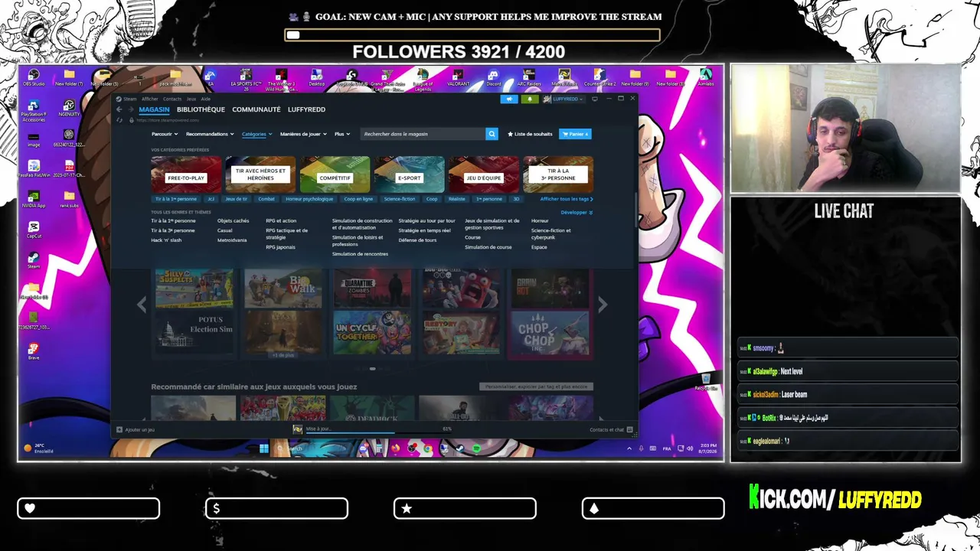This screenshot has width=980, height=551.
Task: Follow the Afficher tous les tags link
Action: (567, 199)
